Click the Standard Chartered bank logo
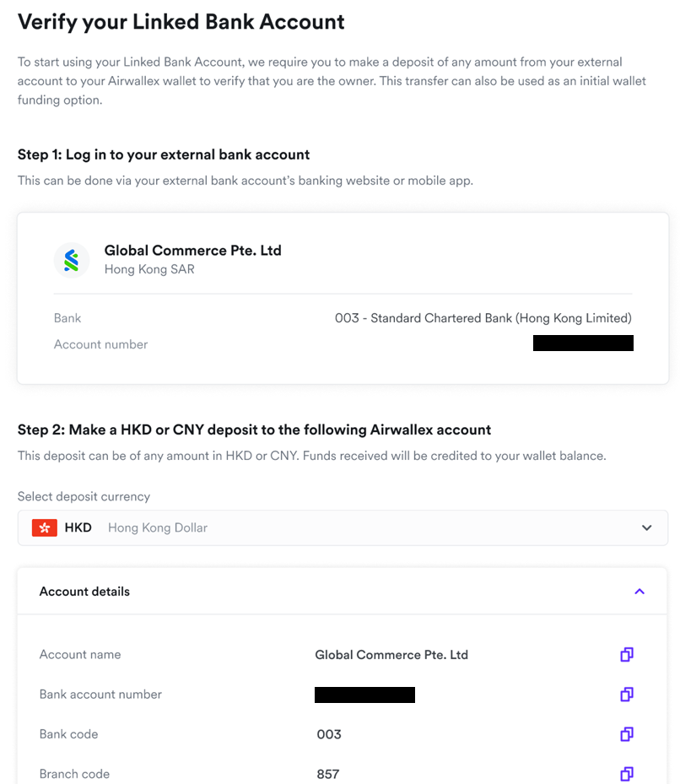680x784 pixels. [72, 260]
